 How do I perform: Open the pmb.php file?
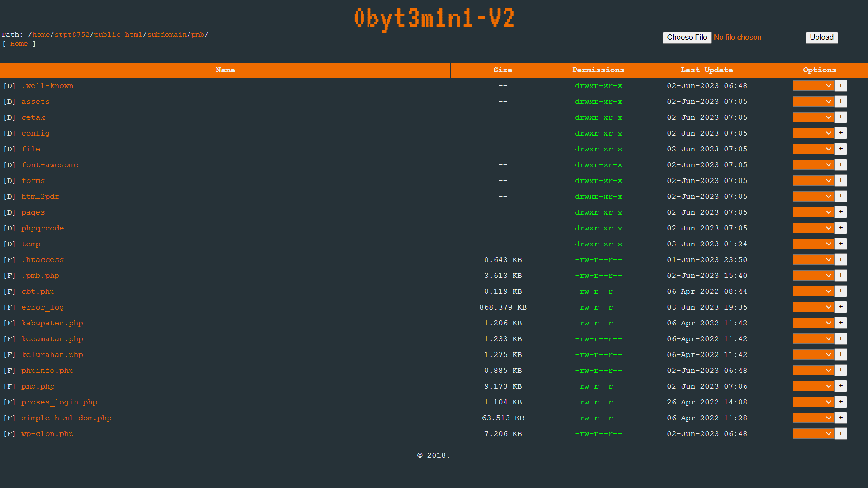click(x=38, y=386)
